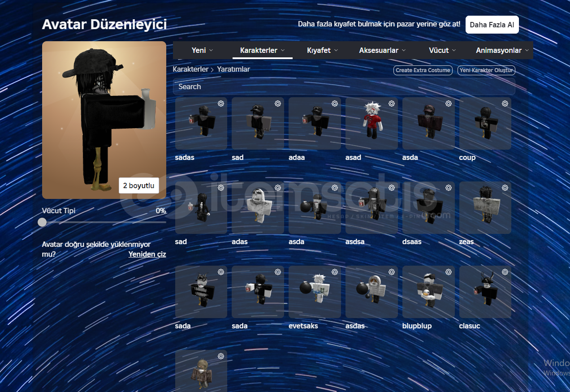Image resolution: width=570 pixels, height=392 pixels.
Task: Click the gear icon on clasuc costume
Action: pyautogui.click(x=505, y=272)
